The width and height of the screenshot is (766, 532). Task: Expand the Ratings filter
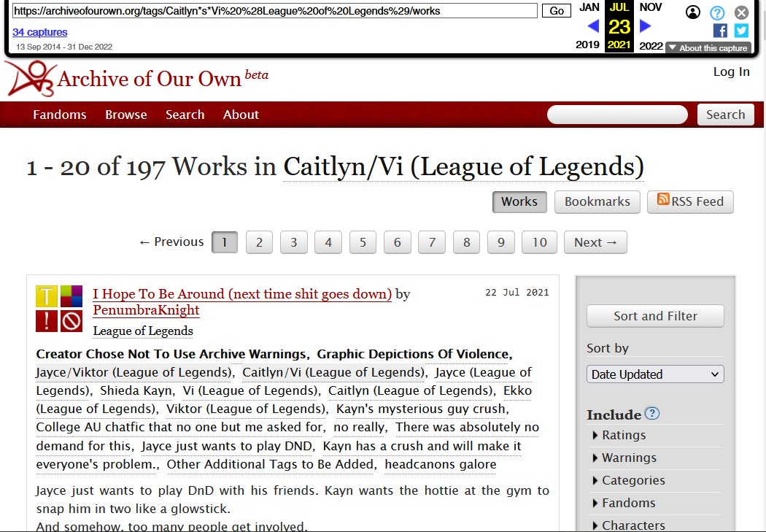point(619,435)
